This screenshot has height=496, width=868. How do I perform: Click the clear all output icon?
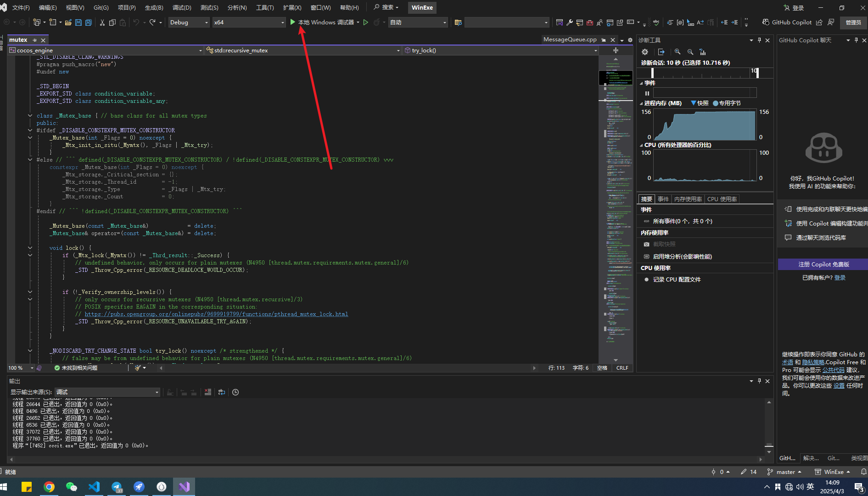[208, 392]
